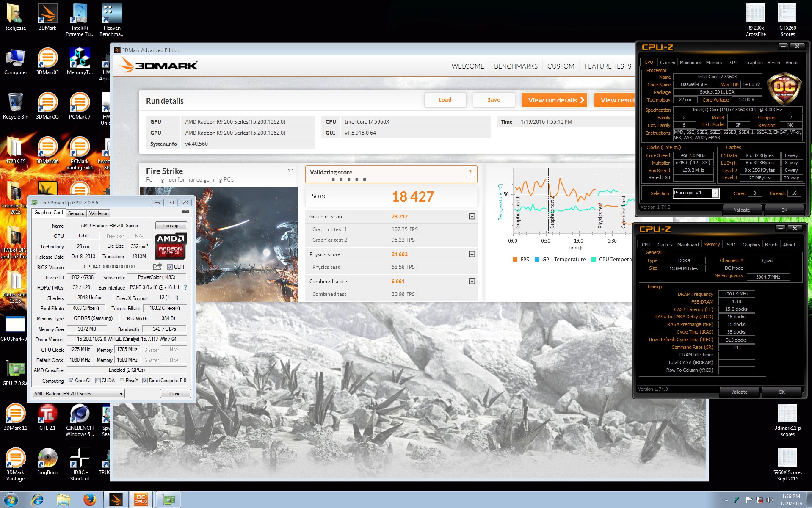This screenshot has height=508, width=812.
Task: Open SPD tab in bottom CPU-Z
Action: [731, 245]
